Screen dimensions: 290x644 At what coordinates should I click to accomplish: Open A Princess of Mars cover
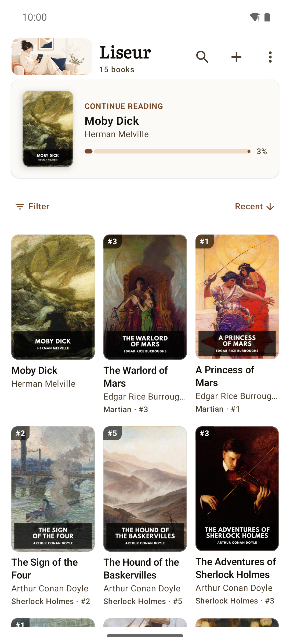237,297
